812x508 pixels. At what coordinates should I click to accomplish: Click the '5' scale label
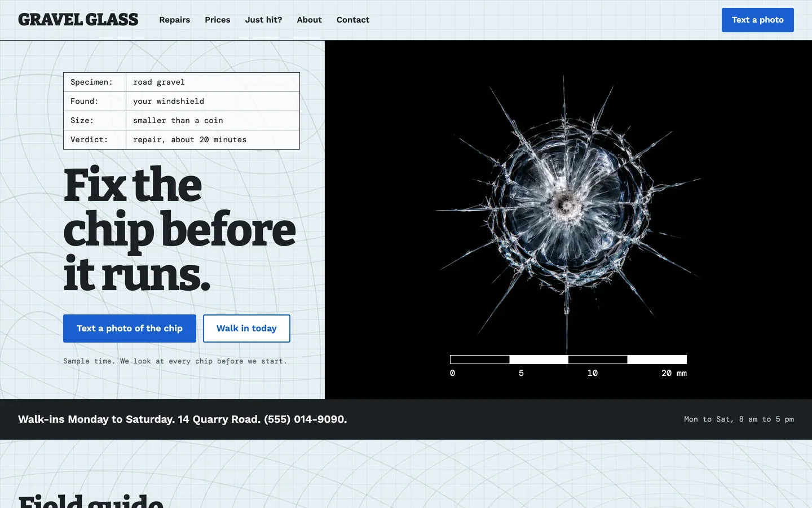coord(521,373)
